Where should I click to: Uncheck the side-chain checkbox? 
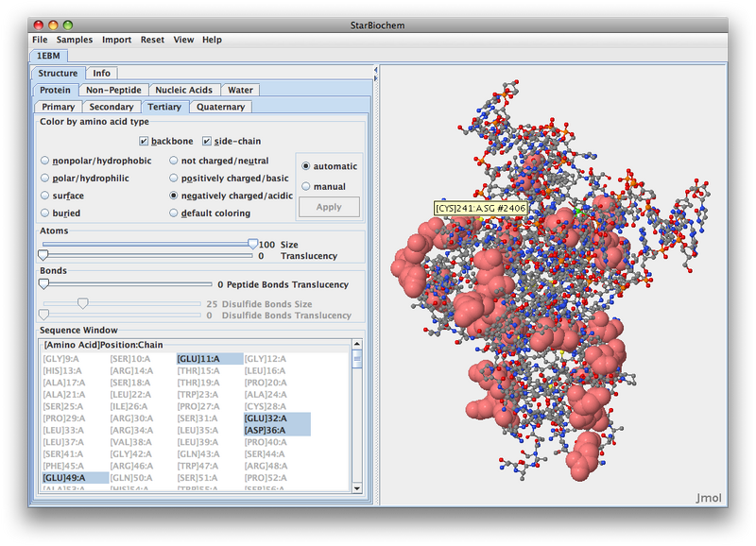point(207,141)
